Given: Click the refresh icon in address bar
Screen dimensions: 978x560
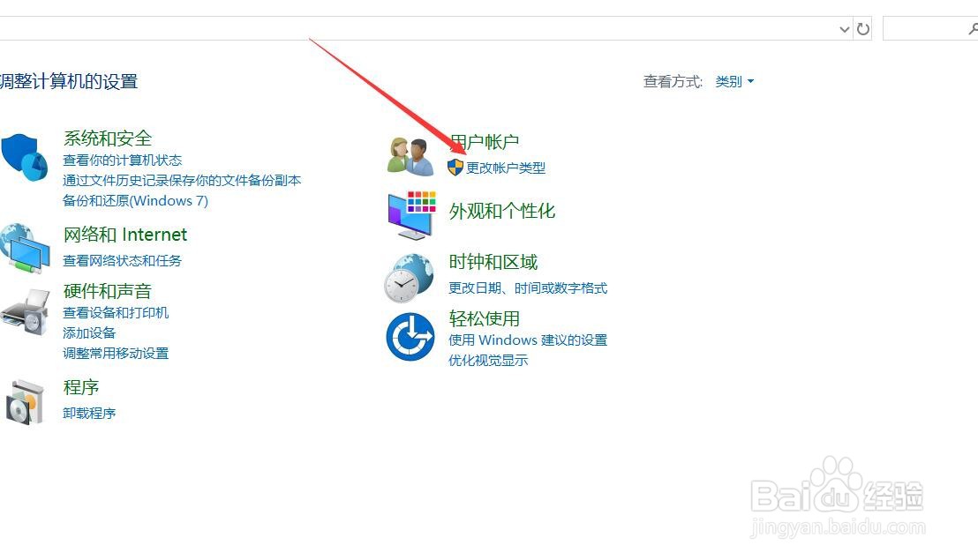Looking at the screenshot, I should tap(862, 28).
